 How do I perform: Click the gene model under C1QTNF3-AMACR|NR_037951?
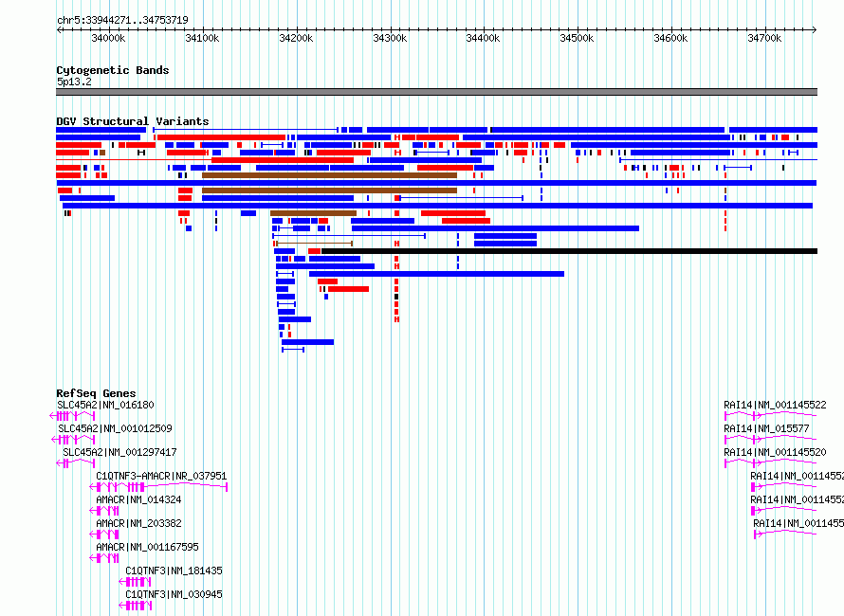click(158, 487)
